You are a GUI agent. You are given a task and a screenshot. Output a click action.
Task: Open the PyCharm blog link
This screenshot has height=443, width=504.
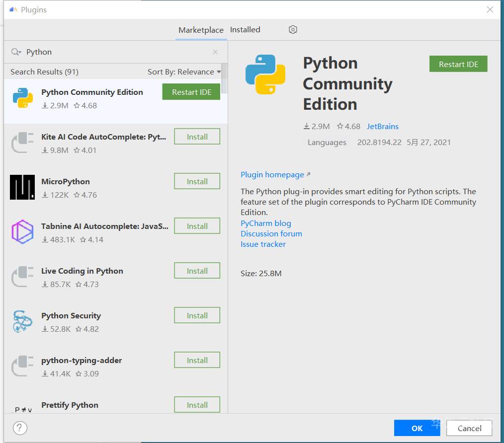(266, 223)
